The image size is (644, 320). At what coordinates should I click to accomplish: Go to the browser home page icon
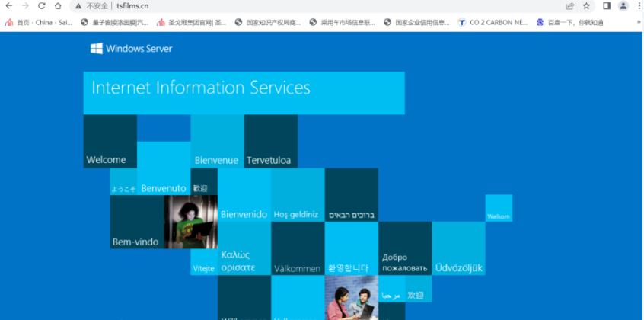tap(58, 6)
